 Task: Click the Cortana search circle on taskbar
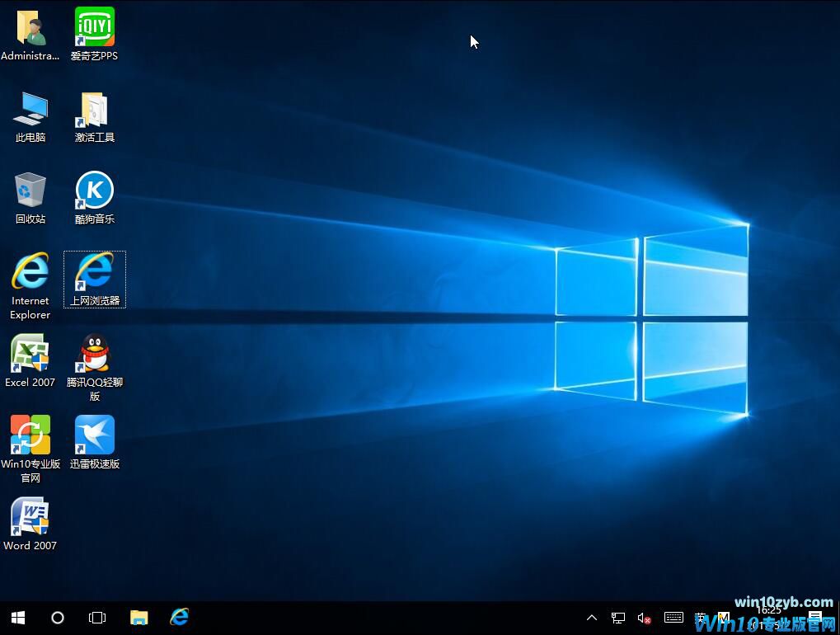click(x=58, y=618)
